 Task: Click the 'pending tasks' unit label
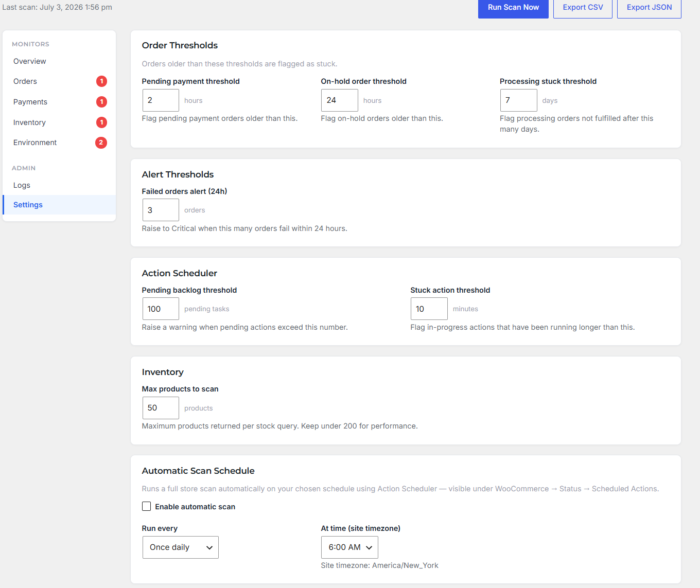207,309
